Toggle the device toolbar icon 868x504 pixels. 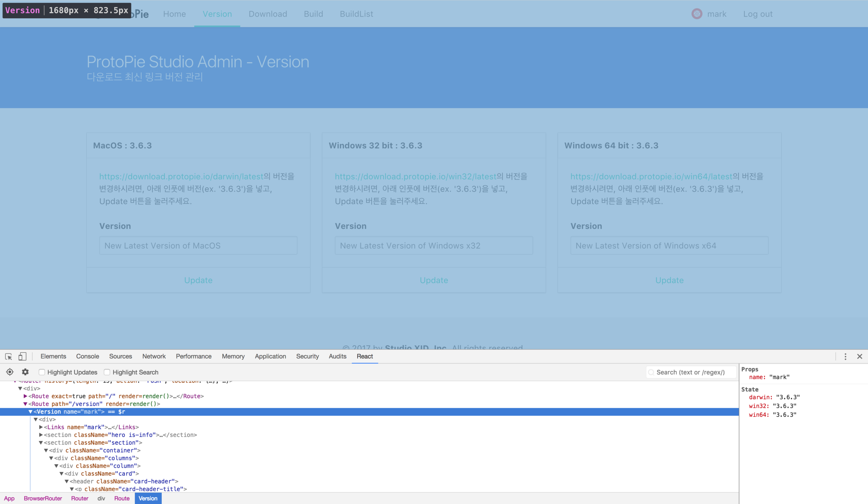click(22, 357)
